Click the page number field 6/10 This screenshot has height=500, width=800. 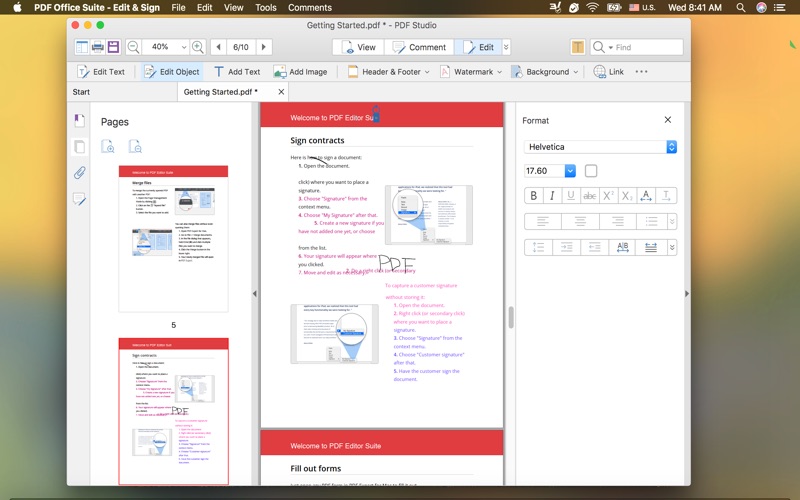[241, 47]
